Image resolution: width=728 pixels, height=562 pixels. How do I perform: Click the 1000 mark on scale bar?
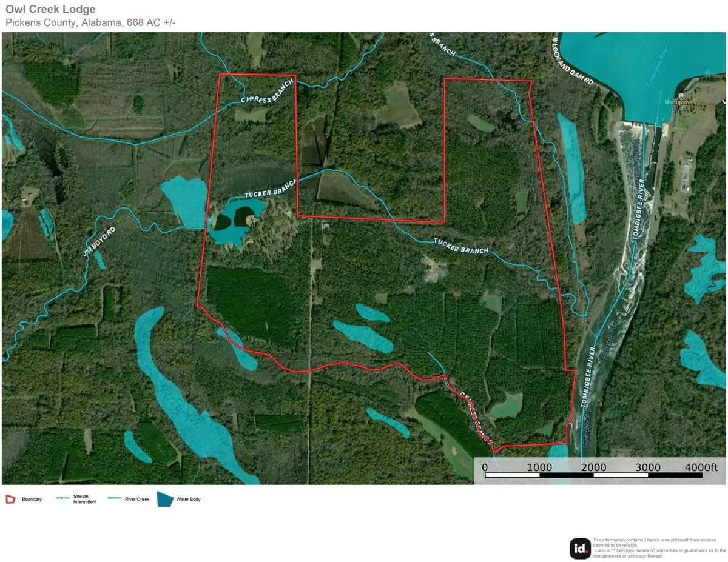[x=539, y=467]
